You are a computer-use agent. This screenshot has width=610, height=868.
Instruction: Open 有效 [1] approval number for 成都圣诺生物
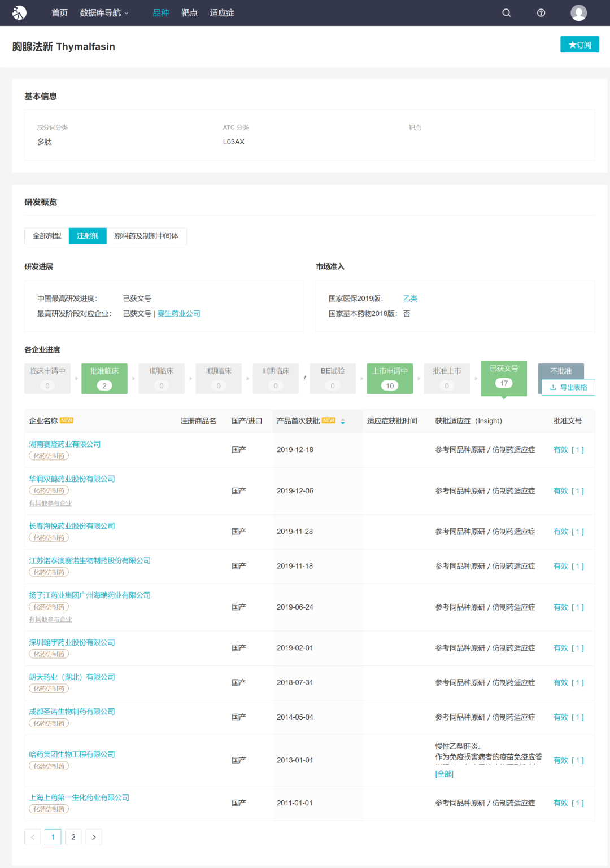pyautogui.click(x=569, y=717)
